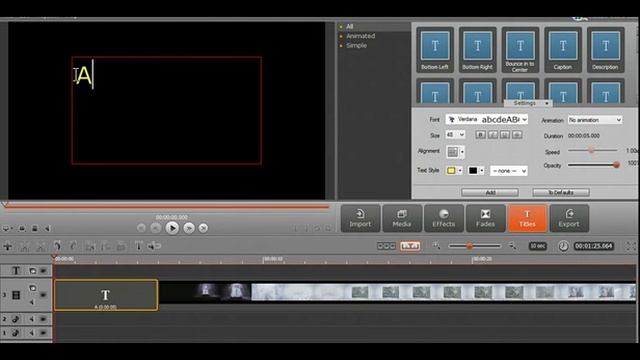Select the Animated titles category

(x=360, y=36)
